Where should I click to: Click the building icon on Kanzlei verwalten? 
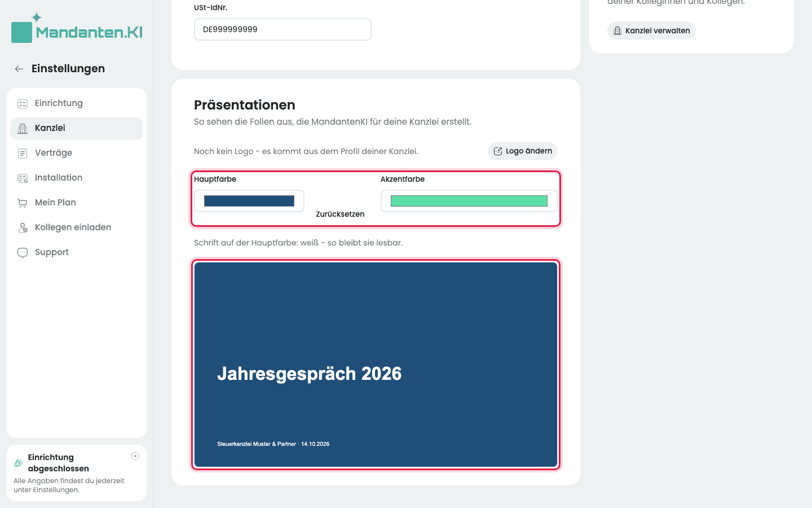[x=617, y=30]
